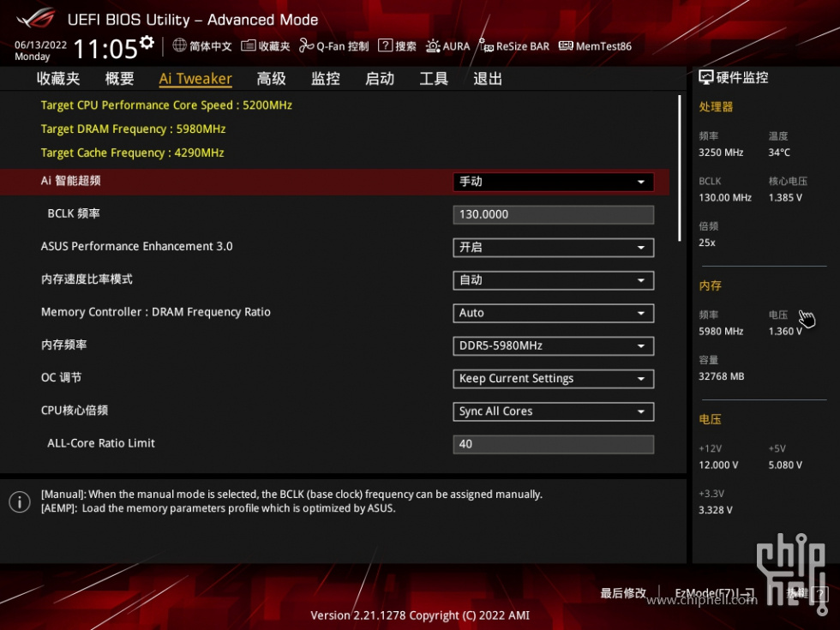The height and width of the screenshot is (630, 840).
Task: Open AURA lighting icon
Action: click(x=433, y=46)
